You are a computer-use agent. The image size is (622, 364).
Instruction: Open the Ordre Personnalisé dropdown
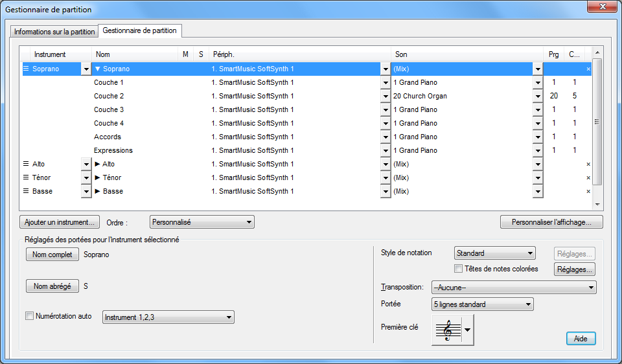coord(202,222)
